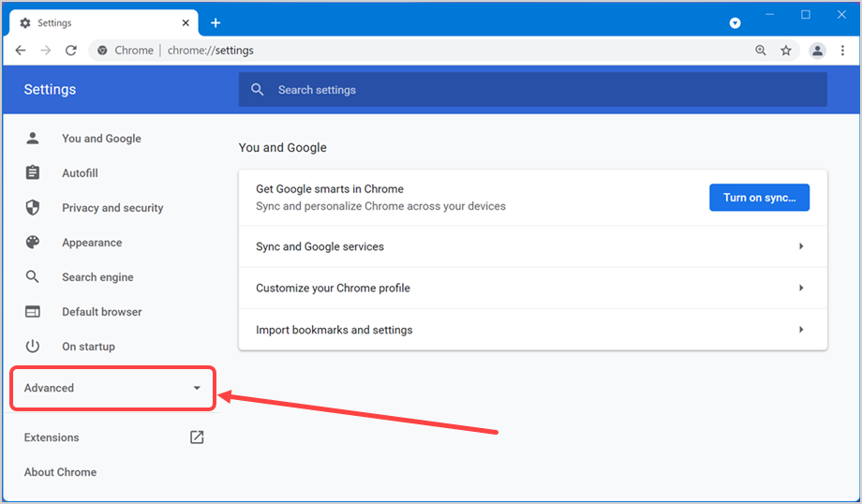The image size is (862, 504).
Task: Click Advanced label in sidebar
Action: click(49, 388)
